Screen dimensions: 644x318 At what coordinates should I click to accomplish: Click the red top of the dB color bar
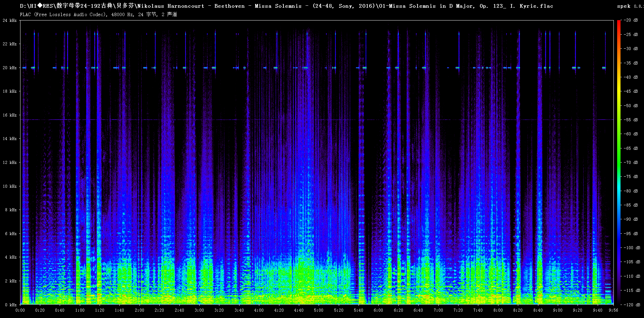point(619,22)
